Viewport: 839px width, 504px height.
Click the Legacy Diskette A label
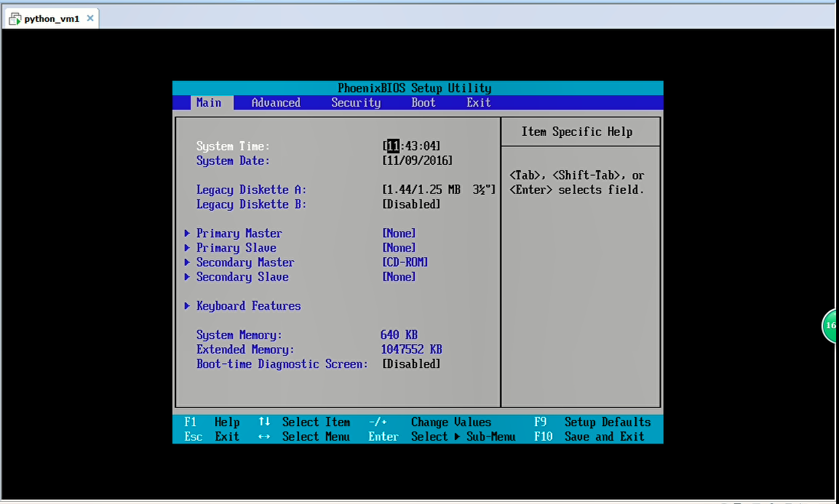(x=252, y=190)
